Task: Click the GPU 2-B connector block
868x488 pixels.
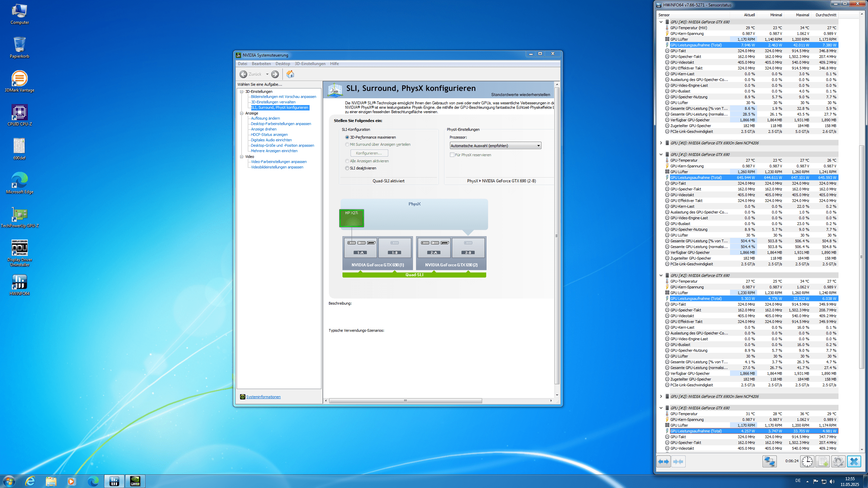Action: 468,247
